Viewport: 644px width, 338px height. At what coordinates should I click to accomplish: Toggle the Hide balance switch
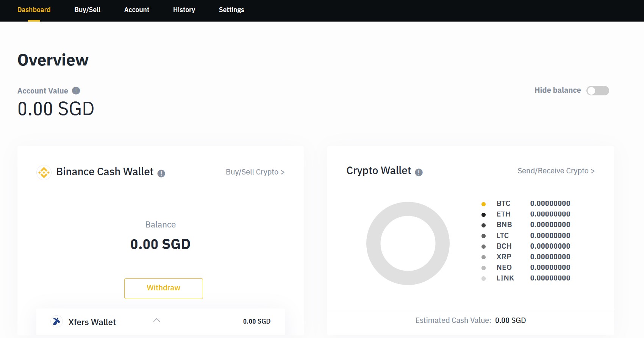(x=597, y=90)
